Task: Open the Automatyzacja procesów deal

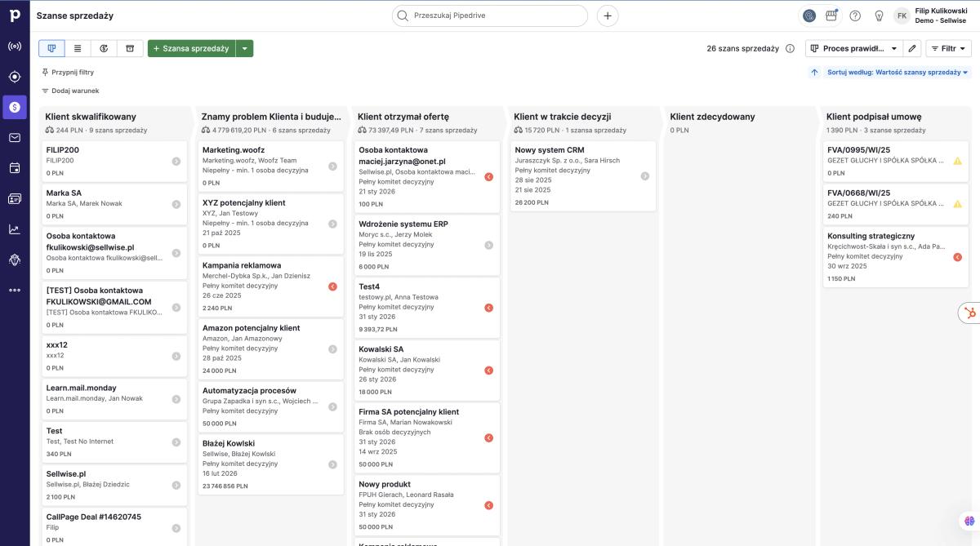Action: click(x=270, y=406)
